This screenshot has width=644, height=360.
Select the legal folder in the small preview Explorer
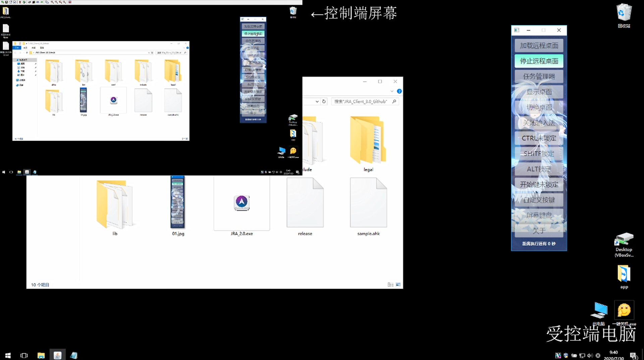point(173,72)
